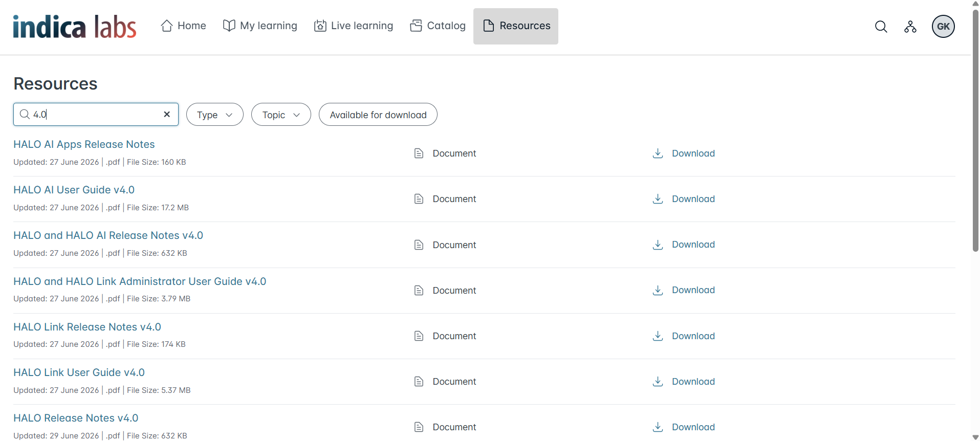Image resolution: width=980 pixels, height=441 pixels.
Task: Download HALO Release Notes v4.0 via text link
Action: (693, 427)
